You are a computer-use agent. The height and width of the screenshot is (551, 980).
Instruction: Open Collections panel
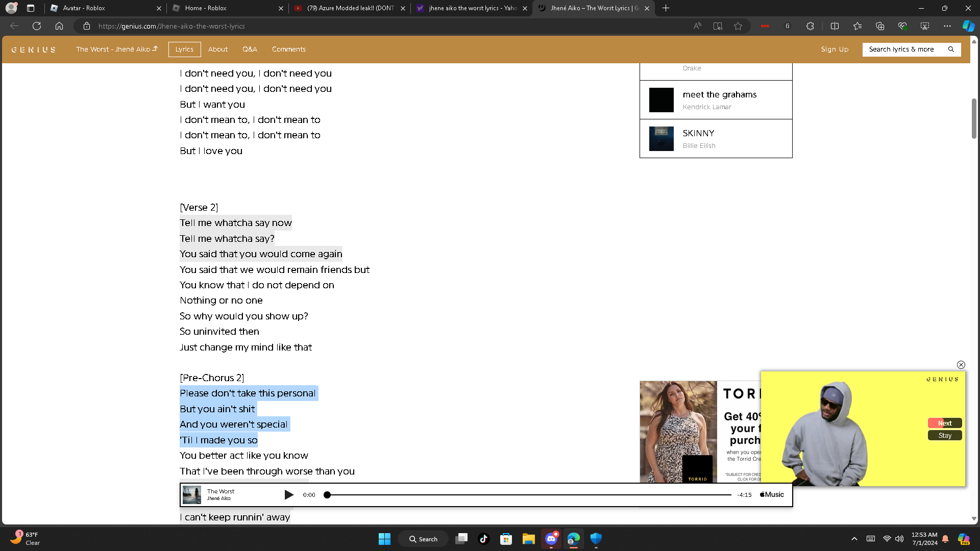880,26
